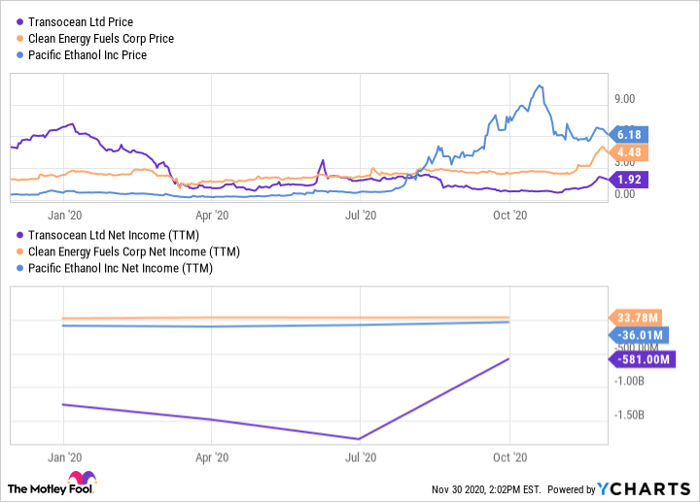Click purple dot beside Transocean Ltd Net Income
Screen dimensions: 700x502
coord(22,234)
